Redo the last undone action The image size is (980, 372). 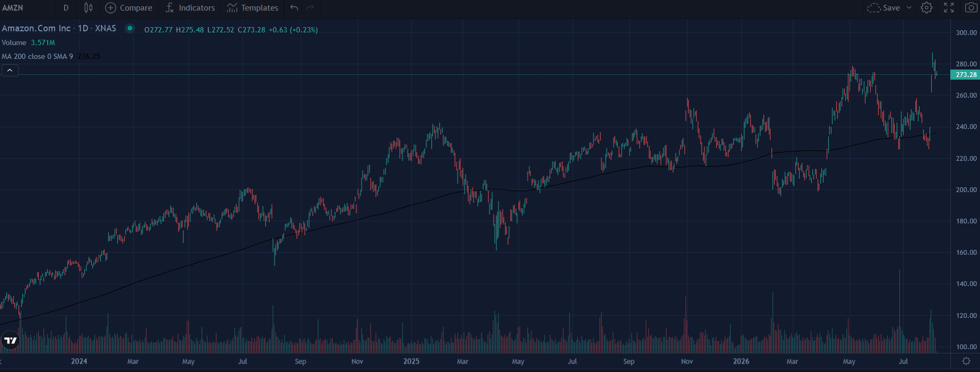311,8
